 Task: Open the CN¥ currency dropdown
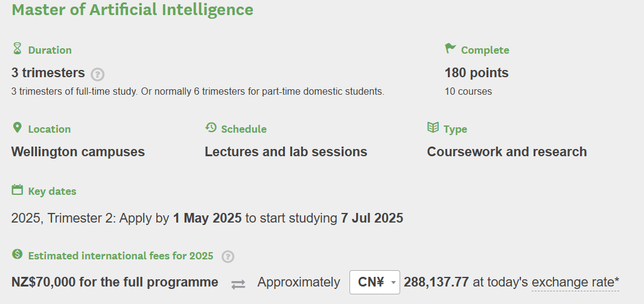pyautogui.click(x=375, y=282)
